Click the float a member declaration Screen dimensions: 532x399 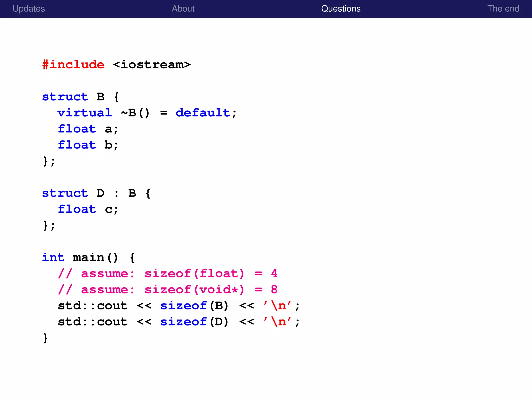(x=88, y=129)
